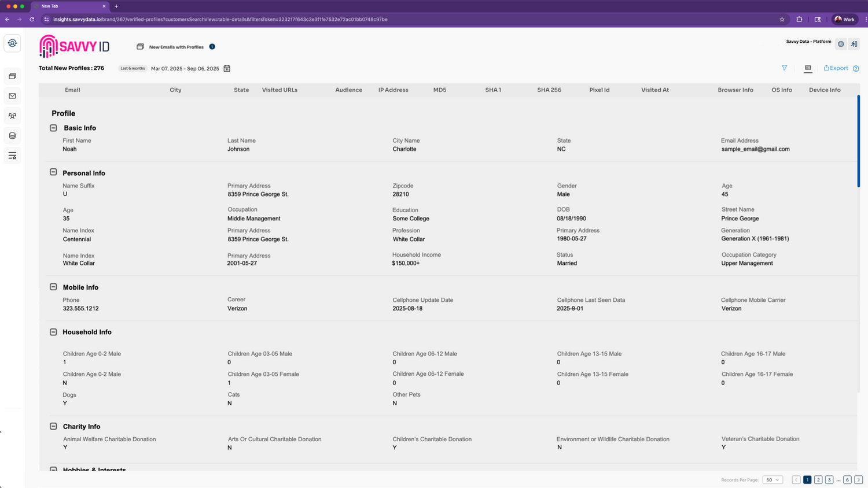This screenshot has height=488, width=868.
Task: Toggle the table view icon beside Export
Action: [x=808, y=68]
